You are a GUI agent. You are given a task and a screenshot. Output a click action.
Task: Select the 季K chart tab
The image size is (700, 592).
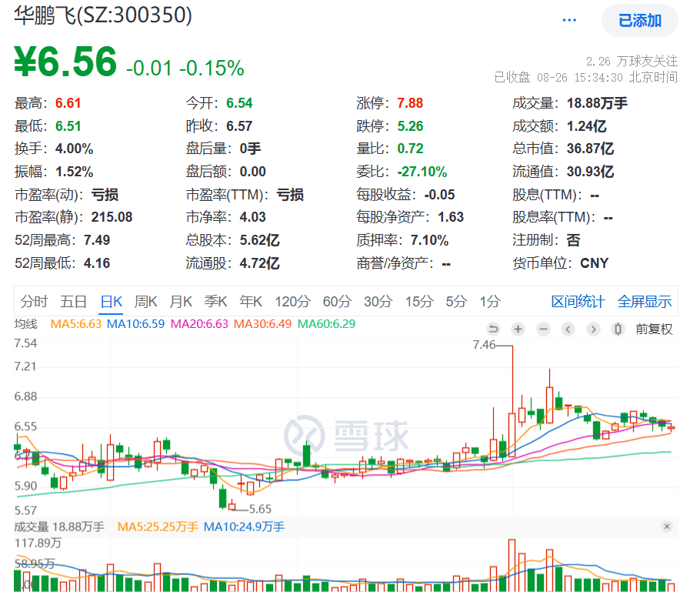[215, 302]
